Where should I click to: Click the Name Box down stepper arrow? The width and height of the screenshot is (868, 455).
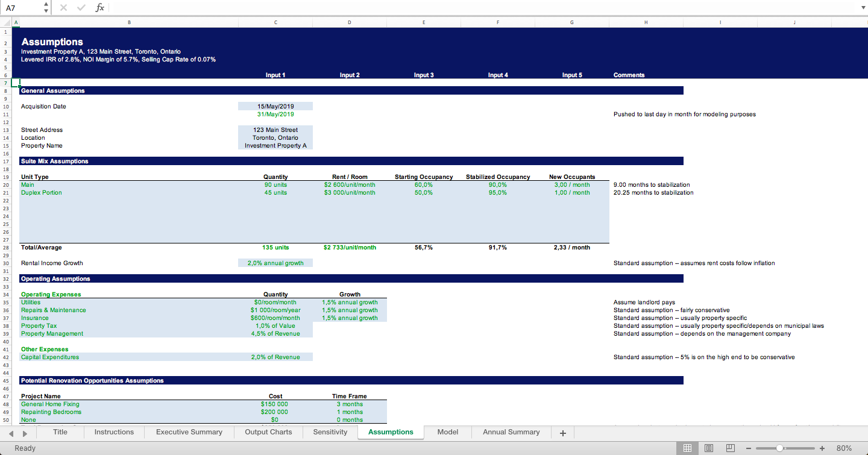click(45, 10)
